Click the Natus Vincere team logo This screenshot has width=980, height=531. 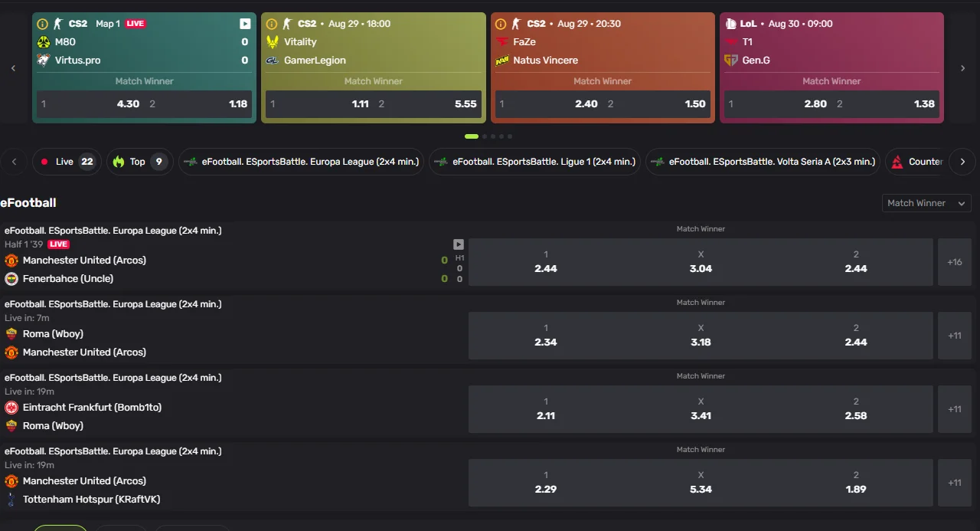pyautogui.click(x=502, y=61)
